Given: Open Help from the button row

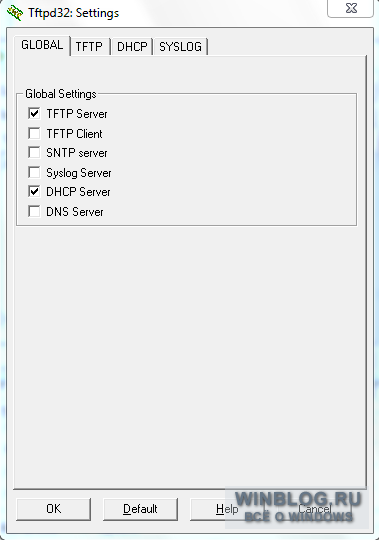Looking at the screenshot, I should click(x=227, y=509).
